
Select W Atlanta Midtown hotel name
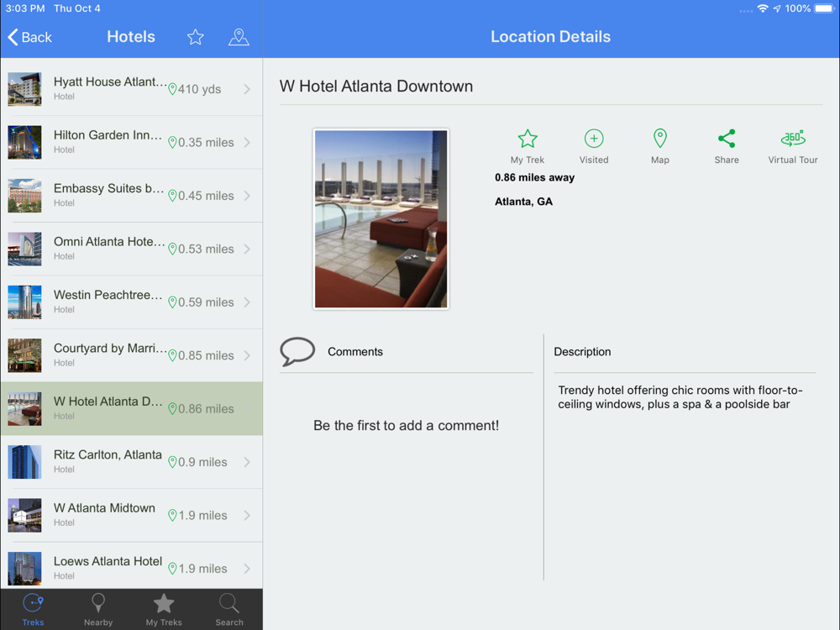(x=104, y=508)
